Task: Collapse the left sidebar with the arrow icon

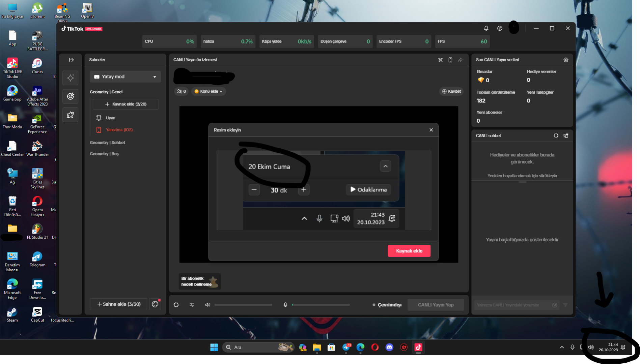Action: pos(71,60)
